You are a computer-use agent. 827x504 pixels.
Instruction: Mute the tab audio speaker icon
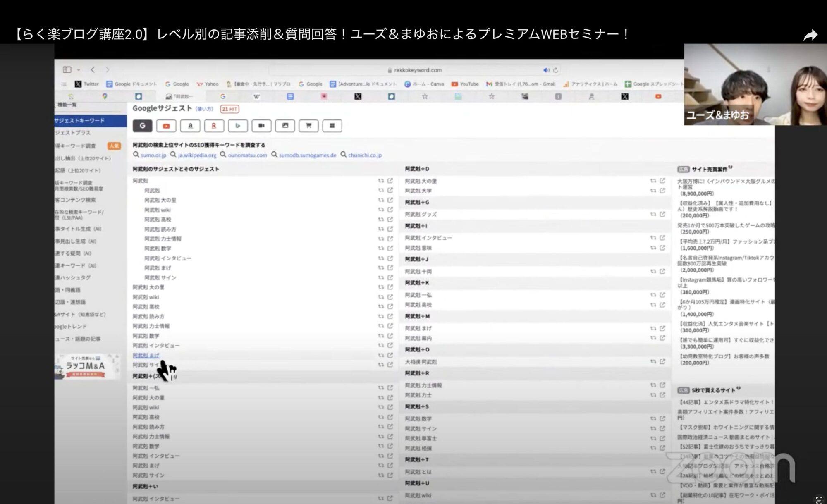[546, 70]
